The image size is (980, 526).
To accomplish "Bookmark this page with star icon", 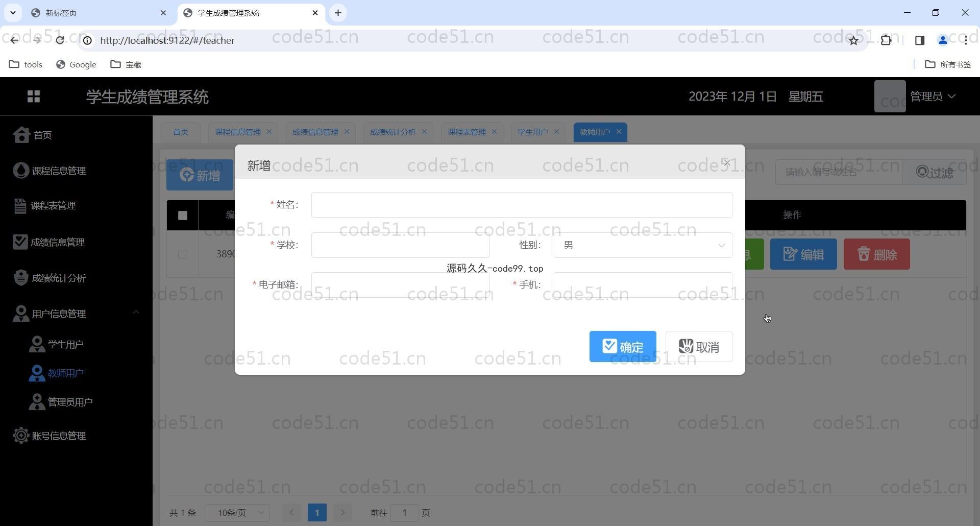I will click(853, 40).
